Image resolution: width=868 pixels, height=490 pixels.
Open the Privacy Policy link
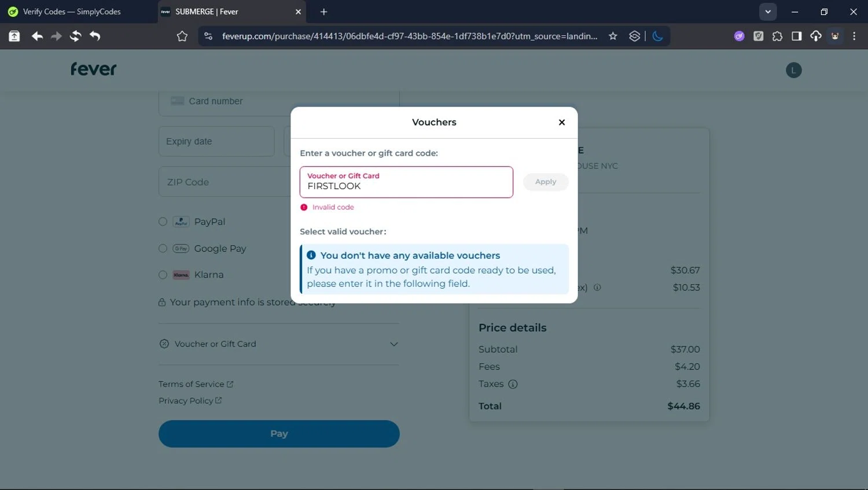(x=190, y=400)
